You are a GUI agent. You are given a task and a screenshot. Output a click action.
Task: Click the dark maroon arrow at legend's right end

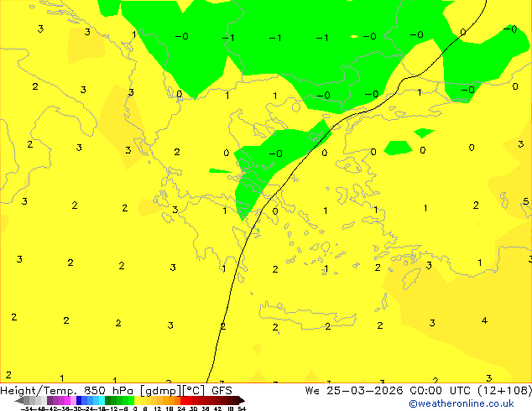[x=242, y=400]
